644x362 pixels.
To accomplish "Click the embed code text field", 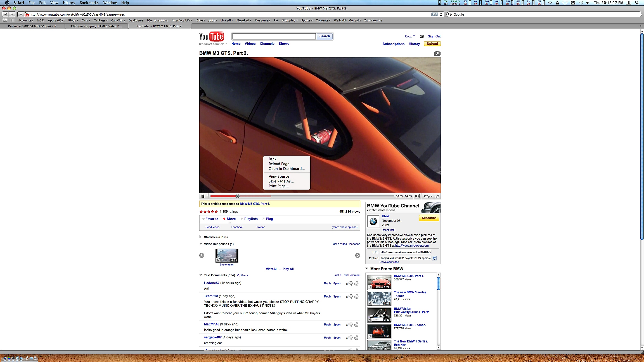I will coord(405,258).
